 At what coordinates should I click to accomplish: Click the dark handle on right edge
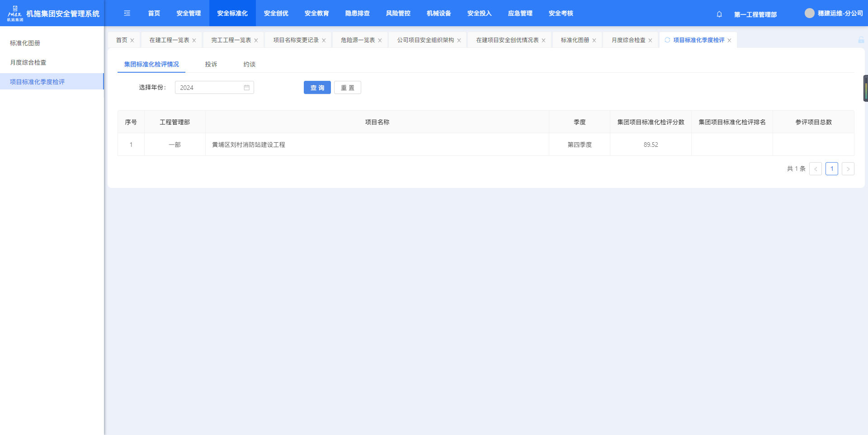click(x=865, y=89)
